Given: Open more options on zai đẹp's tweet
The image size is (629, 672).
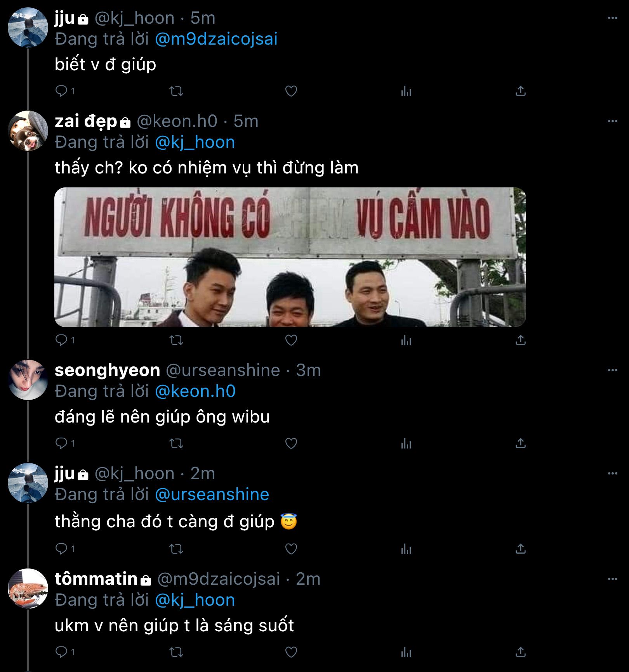Looking at the screenshot, I should 612,121.
